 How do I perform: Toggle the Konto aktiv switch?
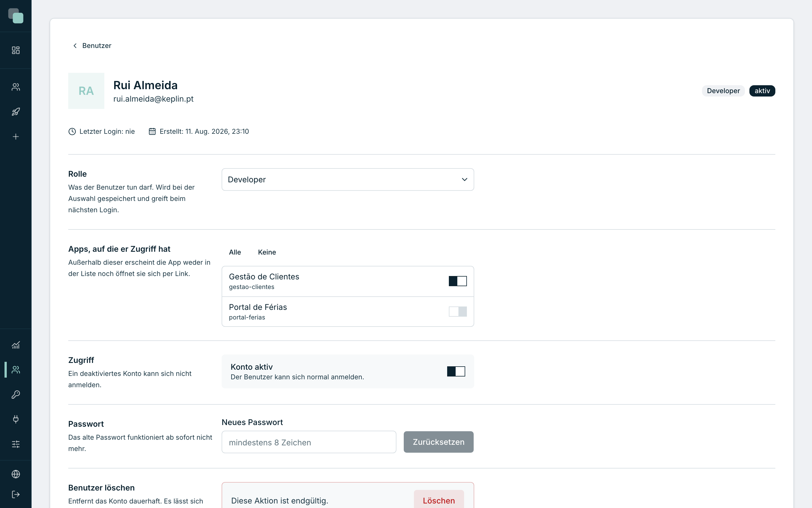[x=456, y=371]
